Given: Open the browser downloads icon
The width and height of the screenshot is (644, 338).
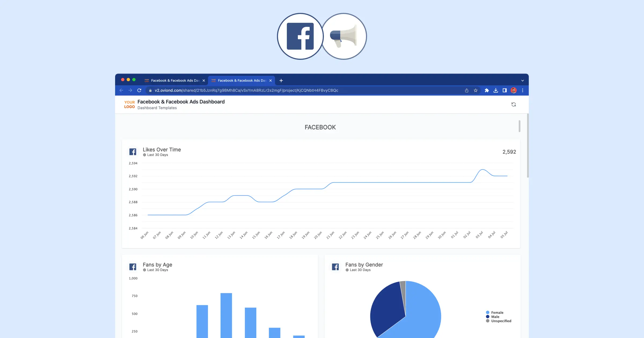Looking at the screenshot, I should tap(496, 90).
